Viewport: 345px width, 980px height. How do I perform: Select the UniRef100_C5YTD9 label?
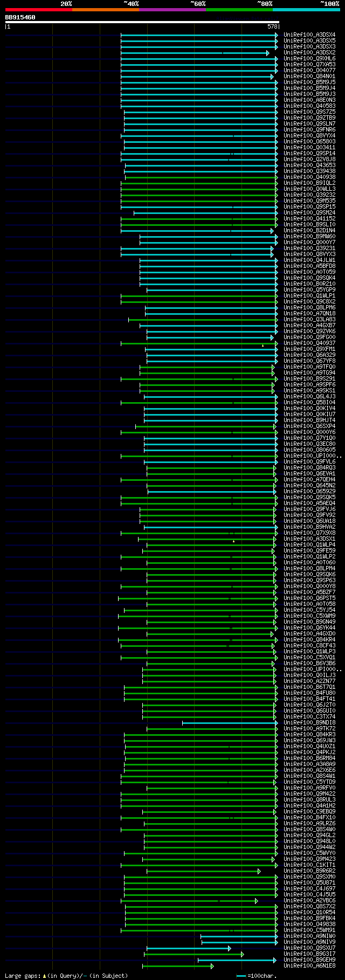309,782
